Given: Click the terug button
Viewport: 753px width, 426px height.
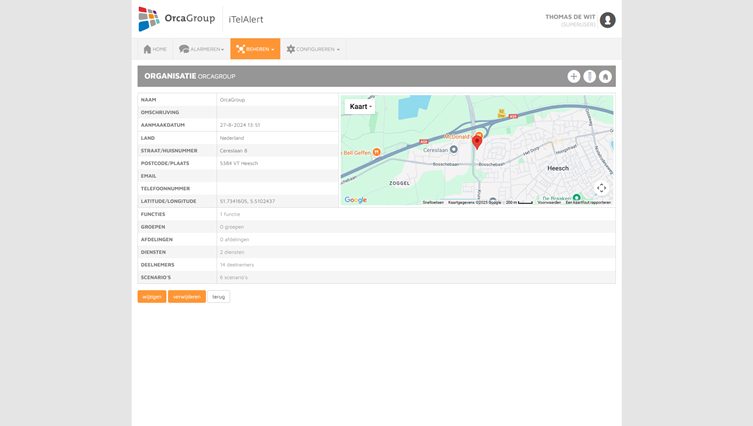Looking at the screenshot, I should click(219, 297).
